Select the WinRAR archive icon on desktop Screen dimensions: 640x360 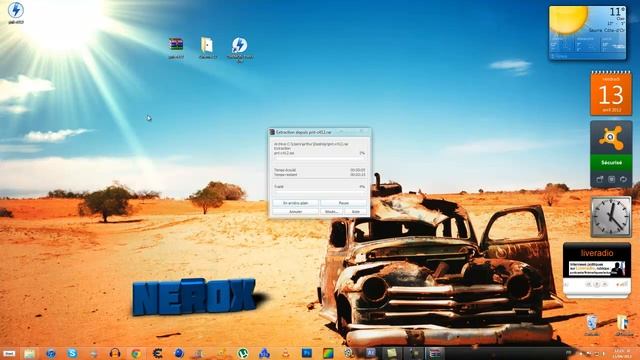[x=176, y=48]
